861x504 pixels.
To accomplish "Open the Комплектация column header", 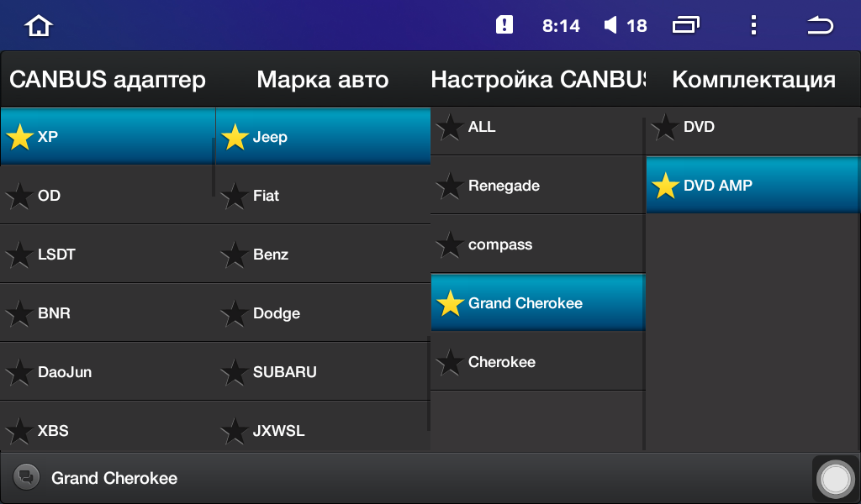I will pos(753,80).
